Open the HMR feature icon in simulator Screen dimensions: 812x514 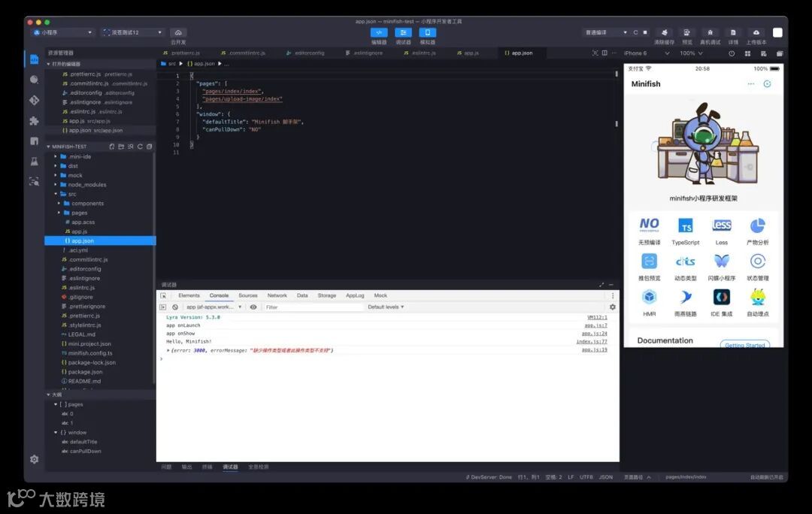point(649,302)
